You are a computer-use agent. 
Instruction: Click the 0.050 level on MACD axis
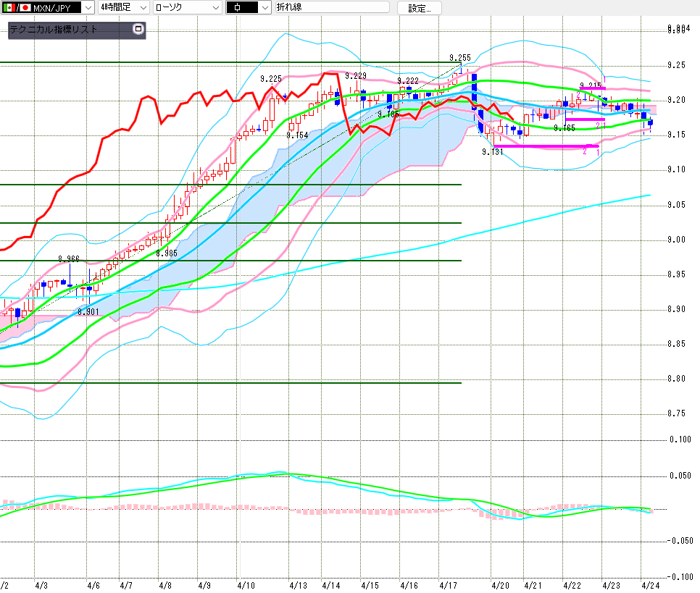[x=680, y=476]
